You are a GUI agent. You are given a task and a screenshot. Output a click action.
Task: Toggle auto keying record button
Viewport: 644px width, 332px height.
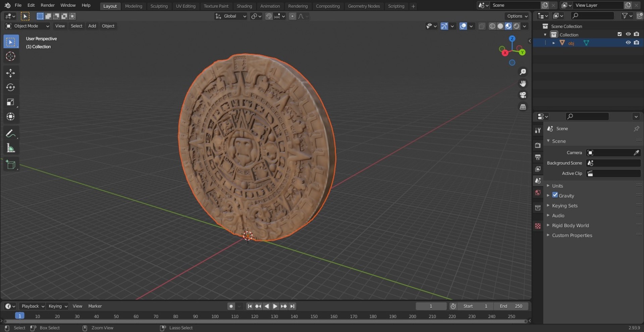coord(231,306)
